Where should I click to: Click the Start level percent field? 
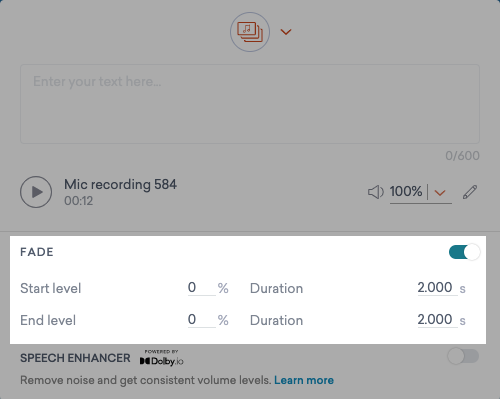point(201,288)
